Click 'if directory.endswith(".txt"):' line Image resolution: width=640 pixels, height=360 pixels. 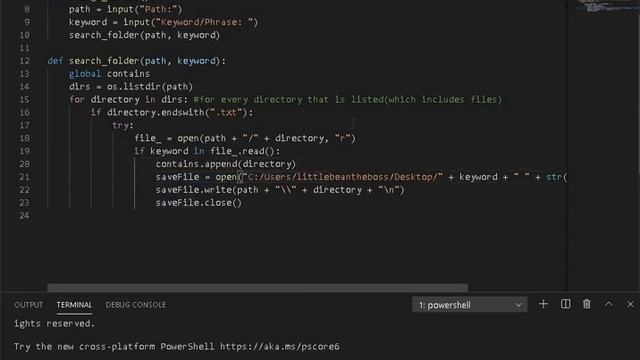pyautogui.click(x=172, y=112)
